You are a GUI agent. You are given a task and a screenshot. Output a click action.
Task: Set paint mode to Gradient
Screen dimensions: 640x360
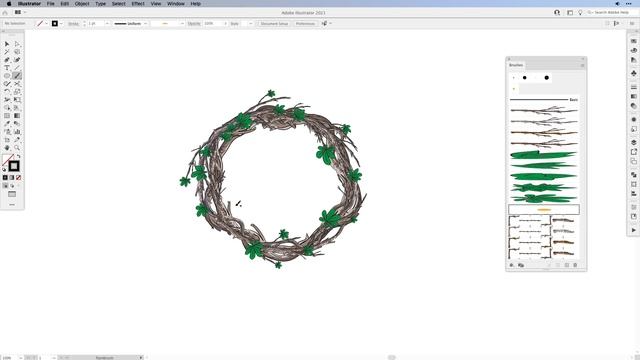click(12, 178)
